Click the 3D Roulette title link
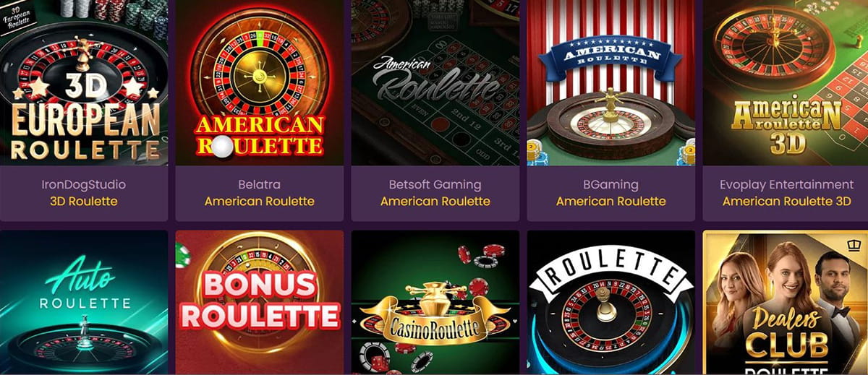Image resolution: width=868 pixels, height=375 pixels. (x=84, y=201)
